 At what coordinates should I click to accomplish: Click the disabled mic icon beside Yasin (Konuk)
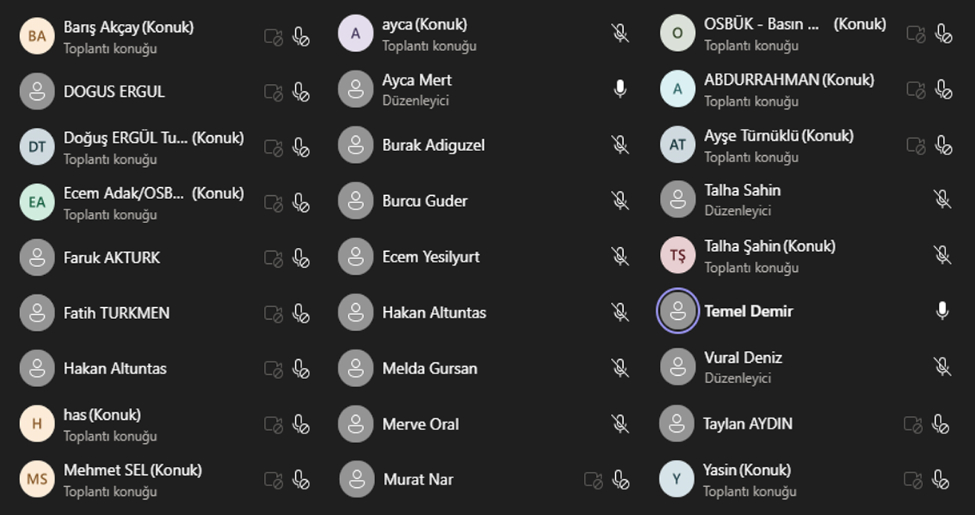pos(940,480)
